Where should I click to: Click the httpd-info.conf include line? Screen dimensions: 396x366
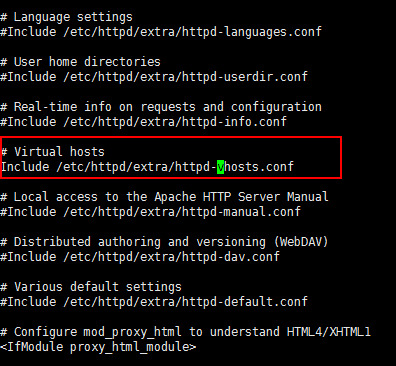[143, 122]
